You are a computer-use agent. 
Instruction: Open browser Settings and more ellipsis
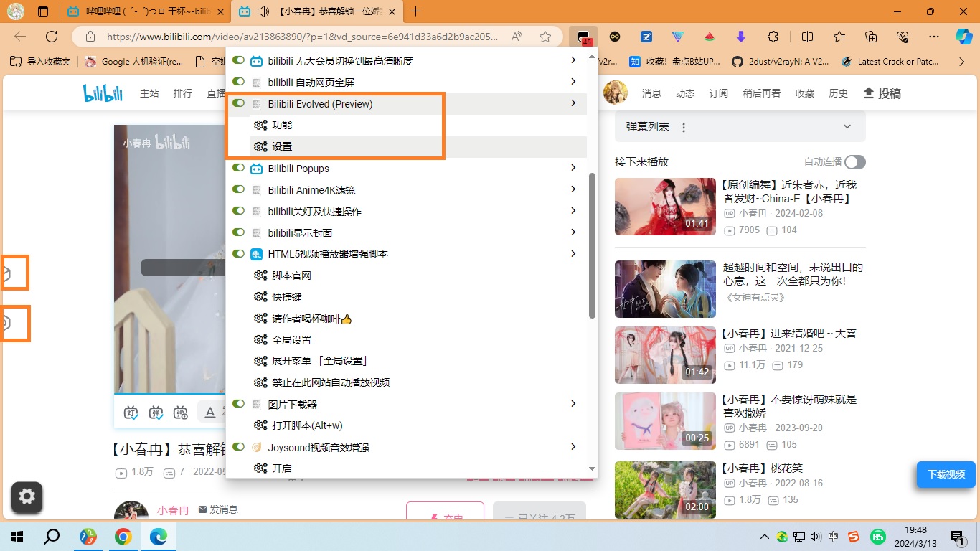click(933, 37)
